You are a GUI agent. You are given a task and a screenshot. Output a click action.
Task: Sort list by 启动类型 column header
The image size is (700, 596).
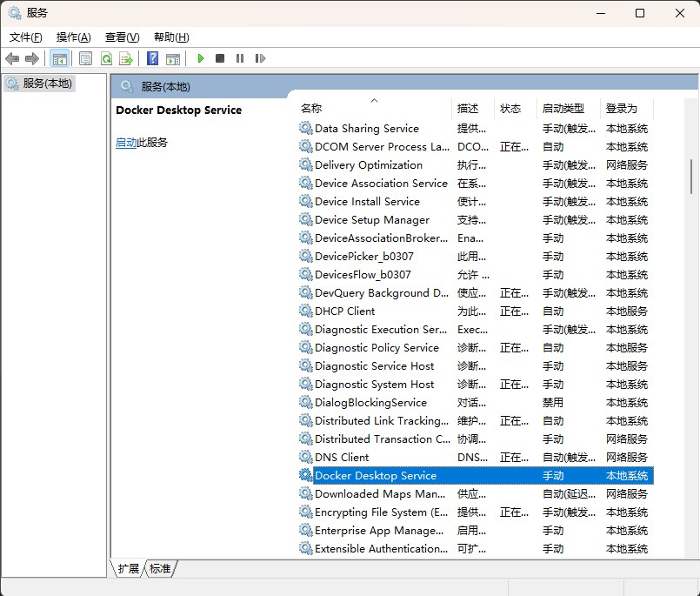(563, 109)
